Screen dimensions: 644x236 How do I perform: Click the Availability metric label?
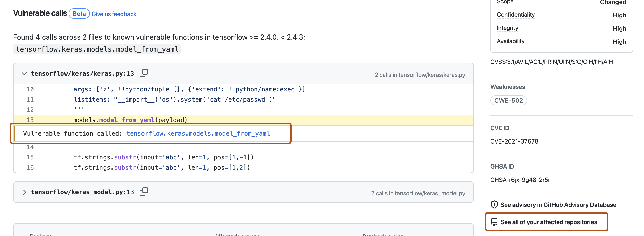(x=510, y=41)
